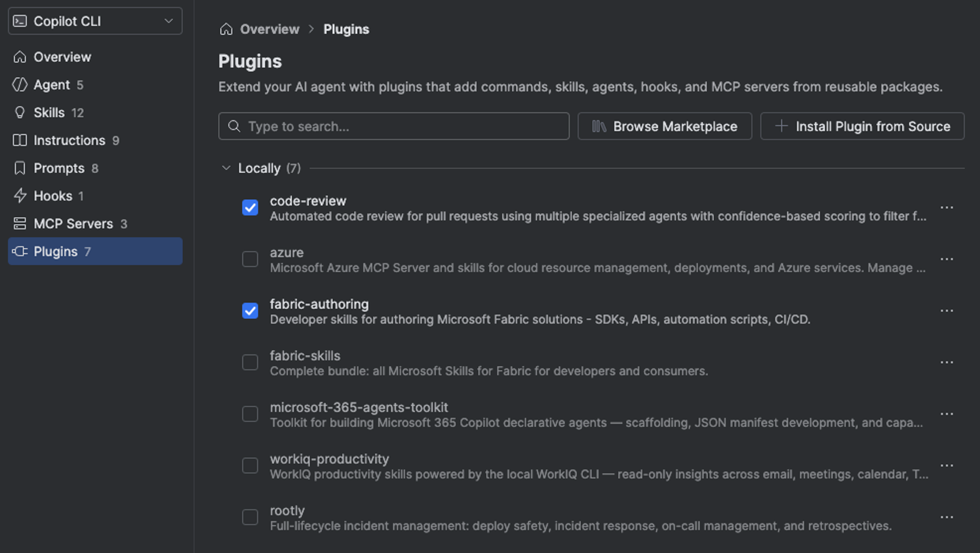Select the fabric-skills plugin name
The width and height of the screenshot is (980, 553).
305,356
